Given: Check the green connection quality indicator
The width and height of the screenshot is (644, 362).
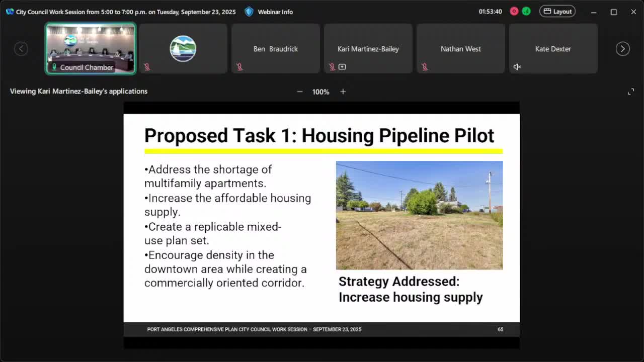Looking at the screenshot, I should 526,11.
